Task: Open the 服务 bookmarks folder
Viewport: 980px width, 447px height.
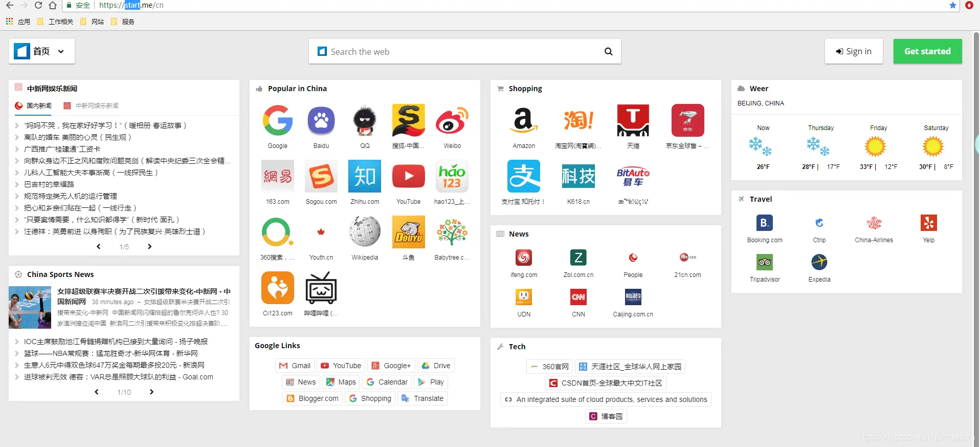Action: click(123, 22)
